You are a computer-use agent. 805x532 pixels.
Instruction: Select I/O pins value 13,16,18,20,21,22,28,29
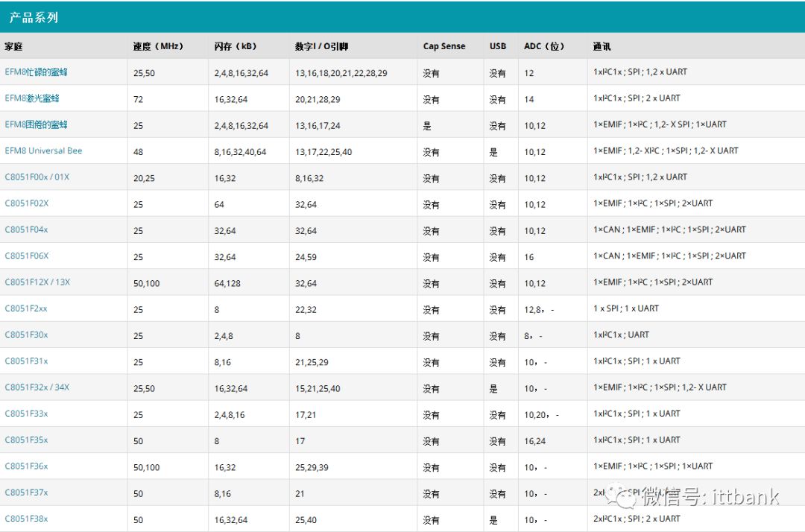click(341, 73)
